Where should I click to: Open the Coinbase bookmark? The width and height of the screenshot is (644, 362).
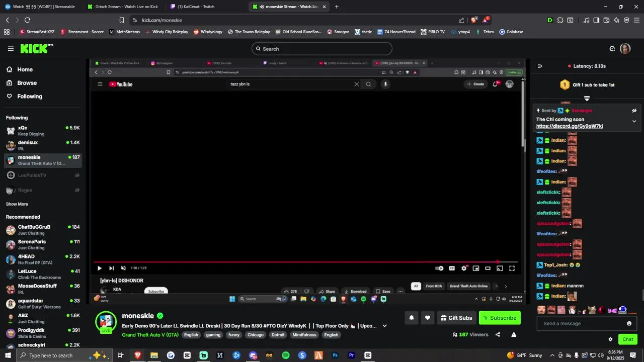coord(511,32)
